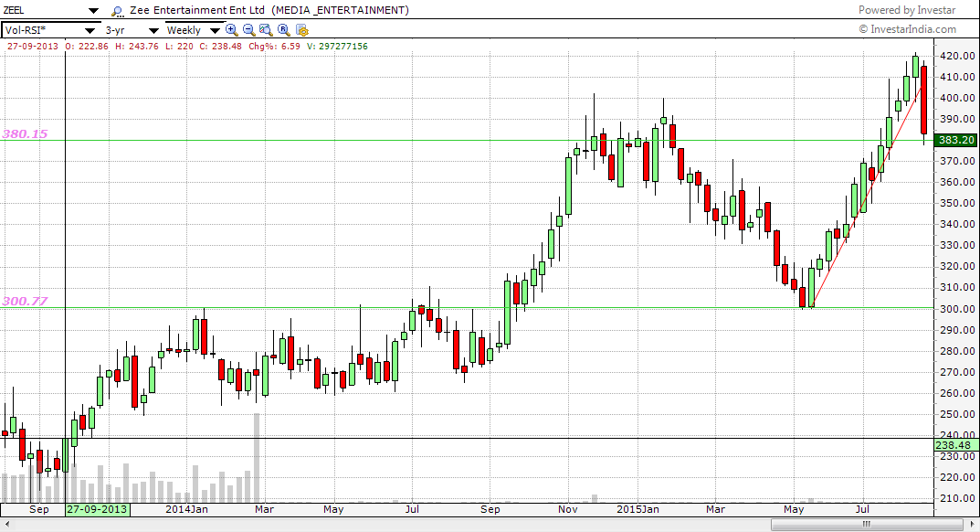Viewport: 980px width, 532px height.
Task: Select the red trendline on the chart
Action: (x=866, y=197)
